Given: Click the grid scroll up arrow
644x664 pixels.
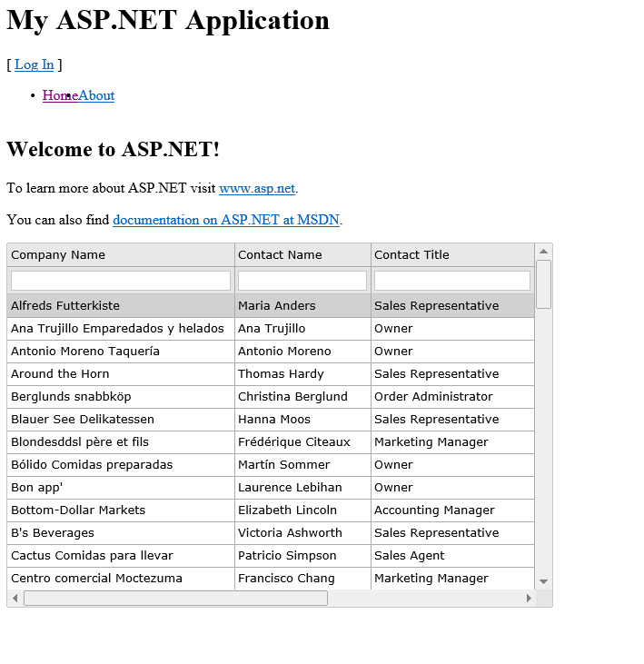Looking at the screenshot, I should click(x=544, y=252).
